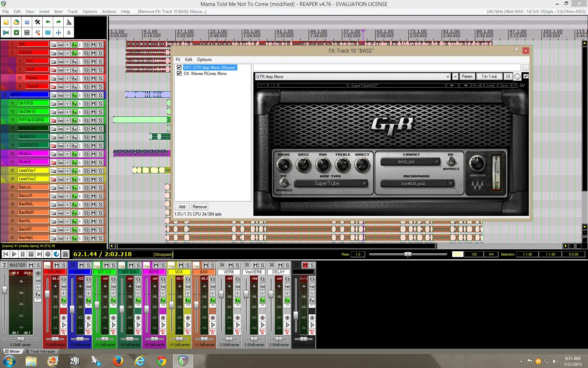The height and width of the screenshot is (368, 588).
Task: Toggle auto-crossfade toolbar icon
Action: [6, 33]
